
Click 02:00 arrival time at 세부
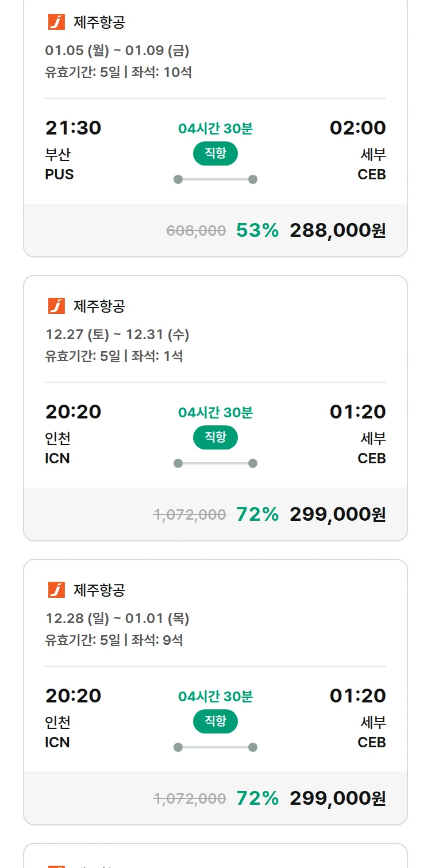coord(357,128)
